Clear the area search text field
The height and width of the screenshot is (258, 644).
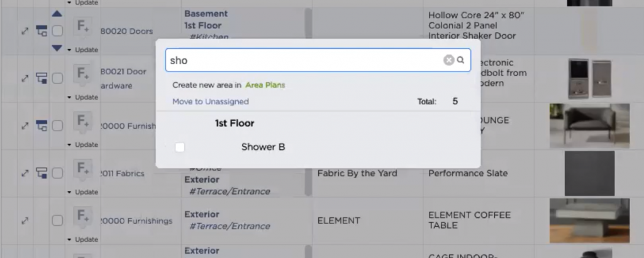(448, 60)
